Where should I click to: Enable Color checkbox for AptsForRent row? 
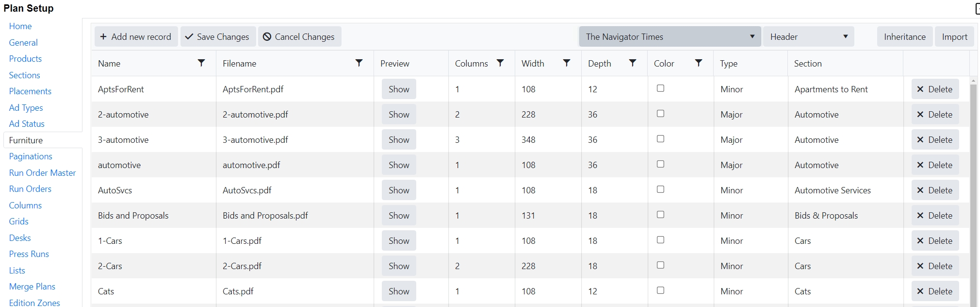[x=660, y=88]
